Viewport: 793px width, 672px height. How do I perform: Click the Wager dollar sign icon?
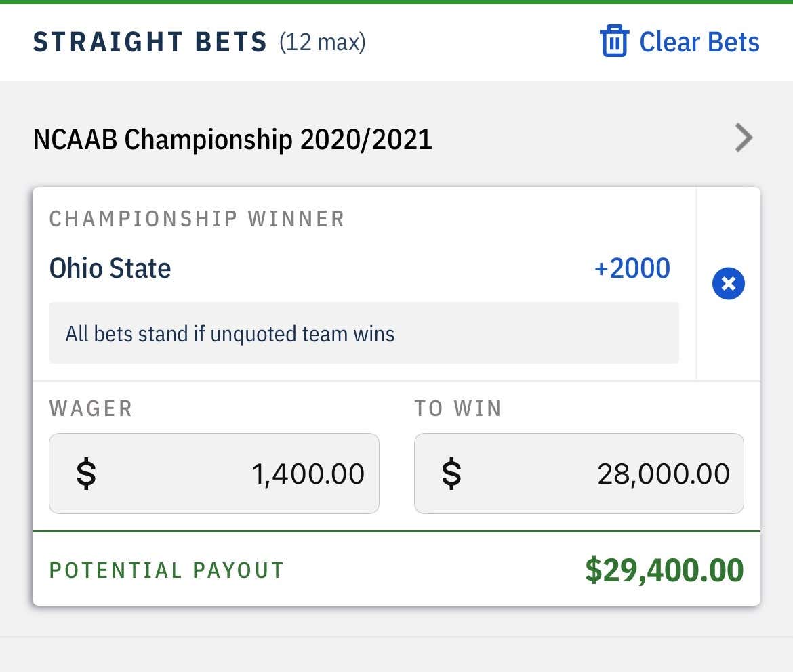[86, 474]
